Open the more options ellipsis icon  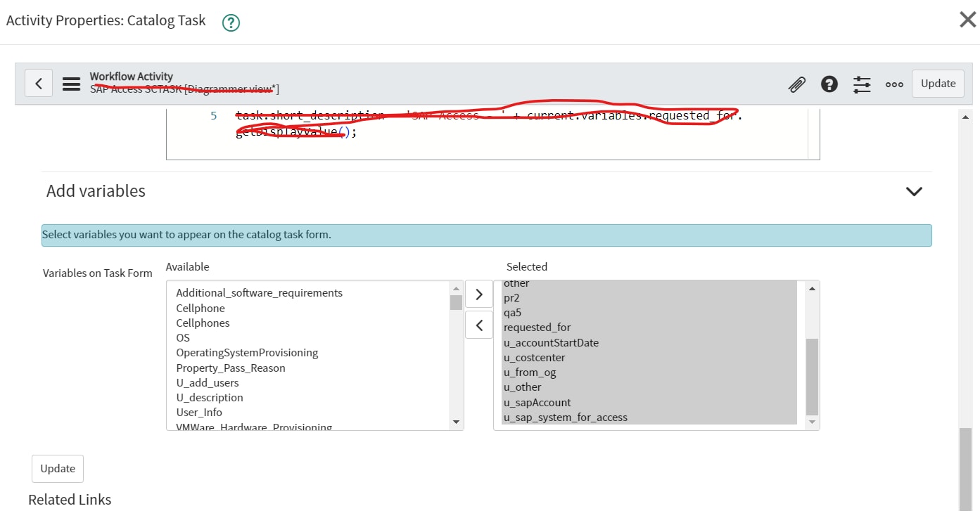(x=894, y=84)
